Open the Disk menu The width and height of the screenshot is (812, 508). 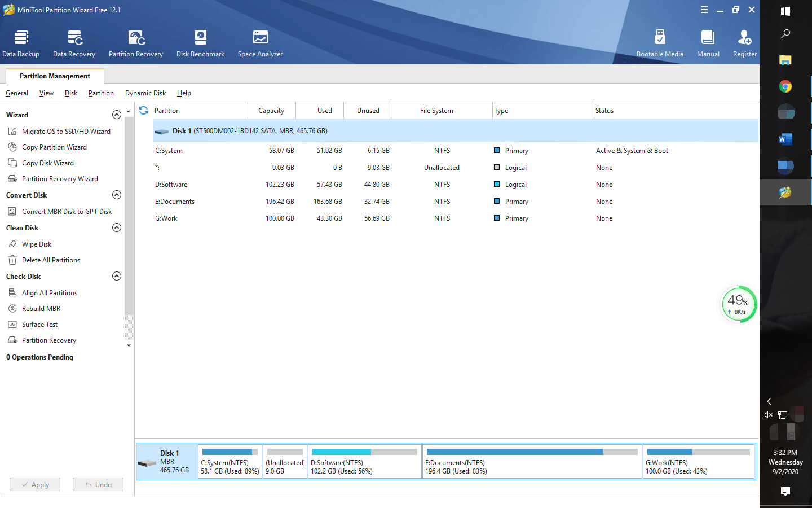71,93
